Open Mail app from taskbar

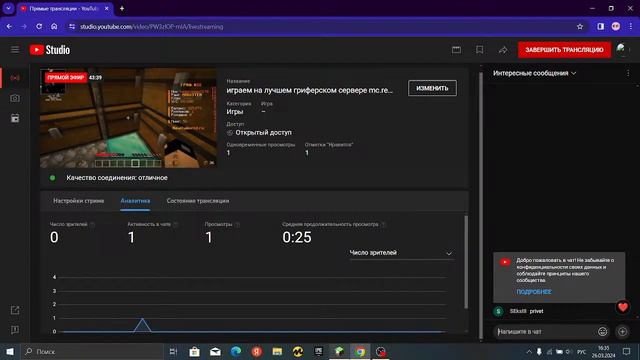pos(215,351)
